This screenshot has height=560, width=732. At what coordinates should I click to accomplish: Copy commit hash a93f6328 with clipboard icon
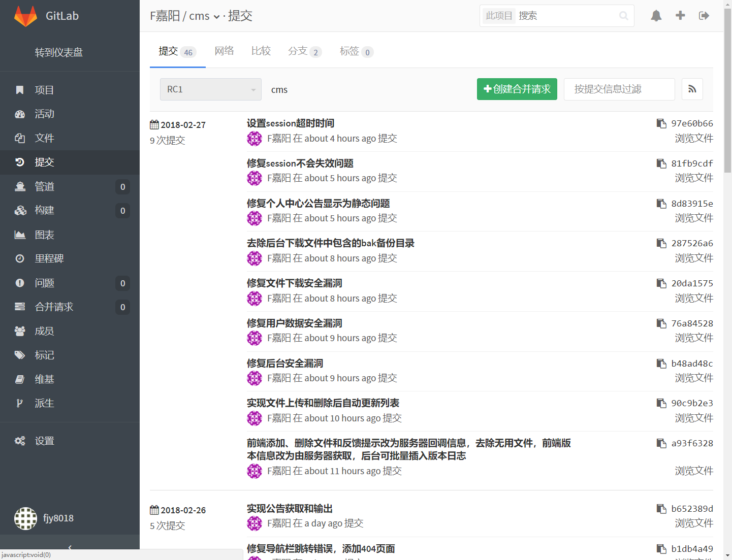click(661, 443)
